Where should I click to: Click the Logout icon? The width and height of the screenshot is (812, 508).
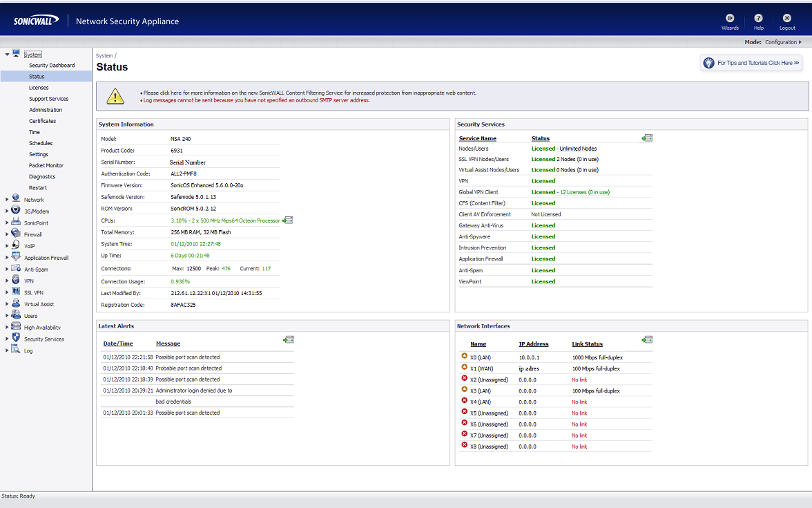[x=786, y=18]
